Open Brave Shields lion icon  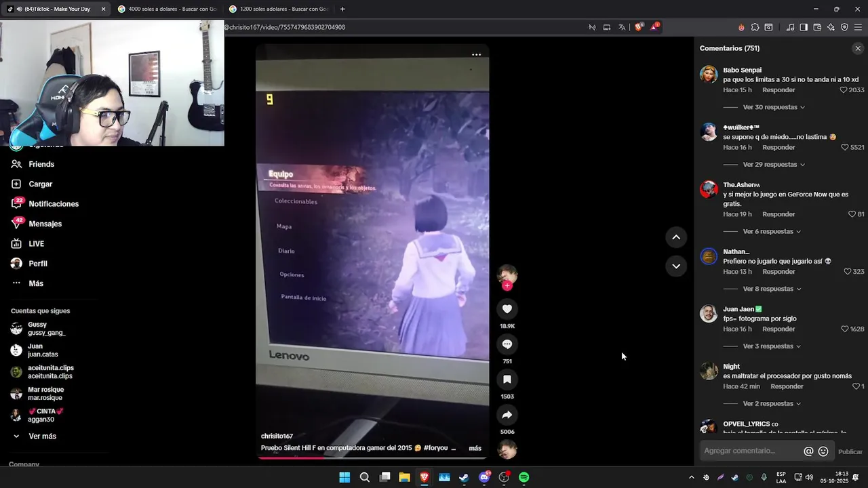tap(639, 27)
